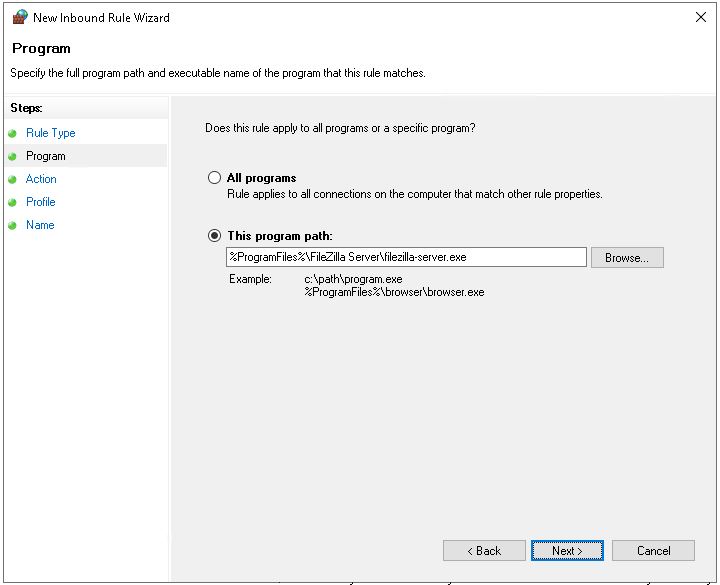The width and height of the screenshot is (720, 585).
Task: Navigate to the Name step
Action: pos(40,225)
